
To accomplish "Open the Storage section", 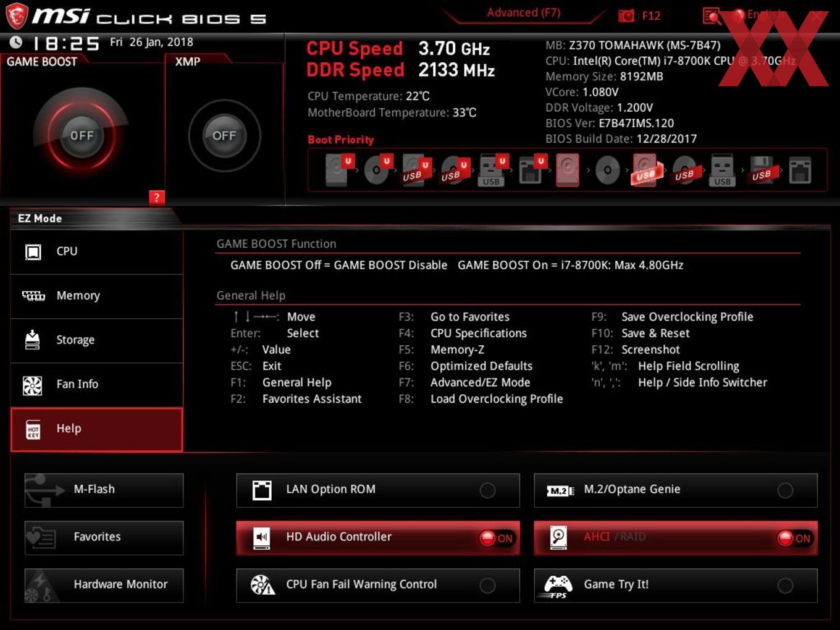I will coord(97,341).
